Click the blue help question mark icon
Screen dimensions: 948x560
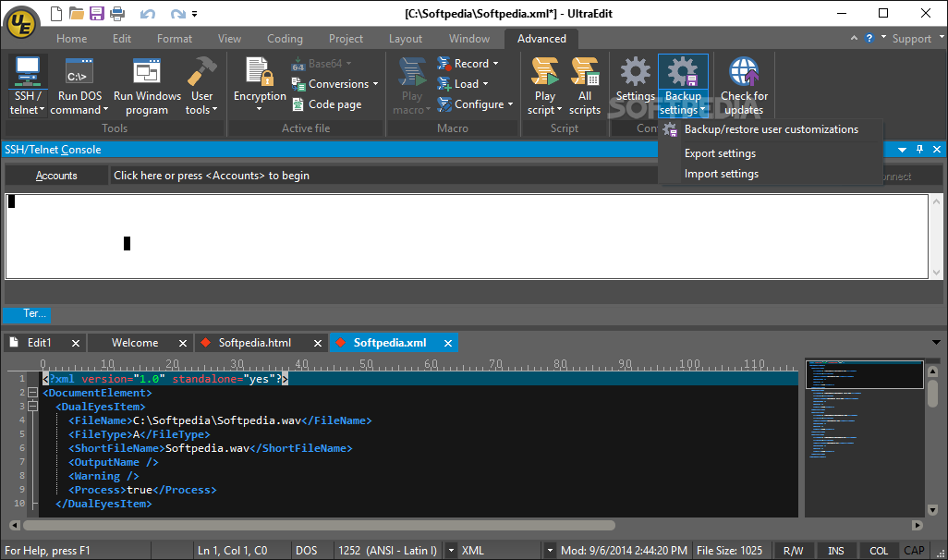[x=869, y=38]
